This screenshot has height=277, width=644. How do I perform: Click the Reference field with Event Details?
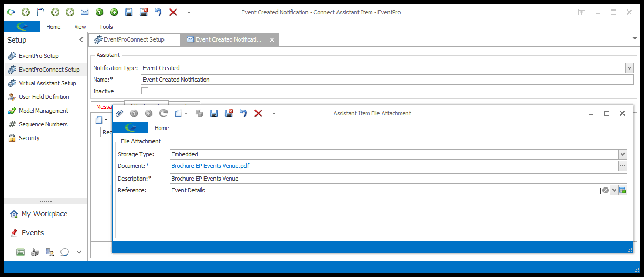385,190
